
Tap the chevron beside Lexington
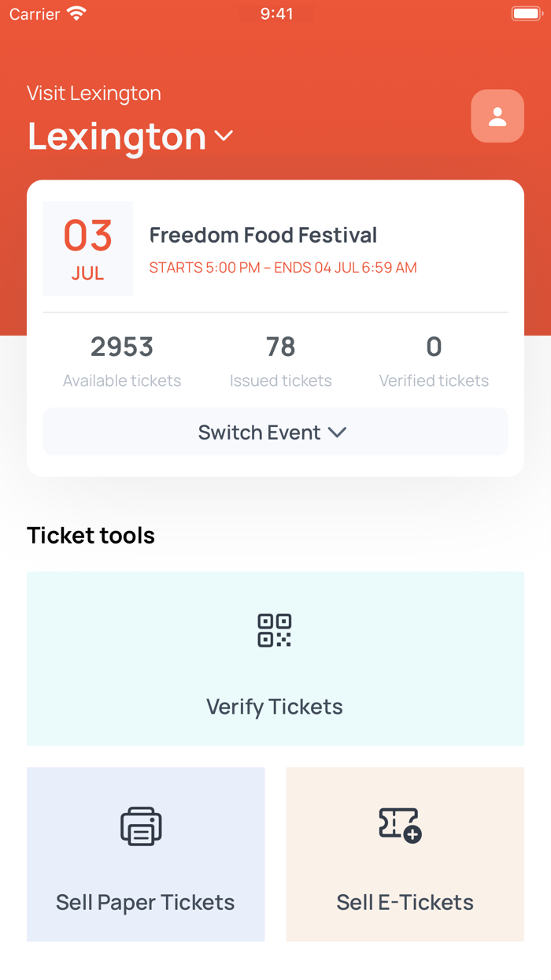[223, 136]
